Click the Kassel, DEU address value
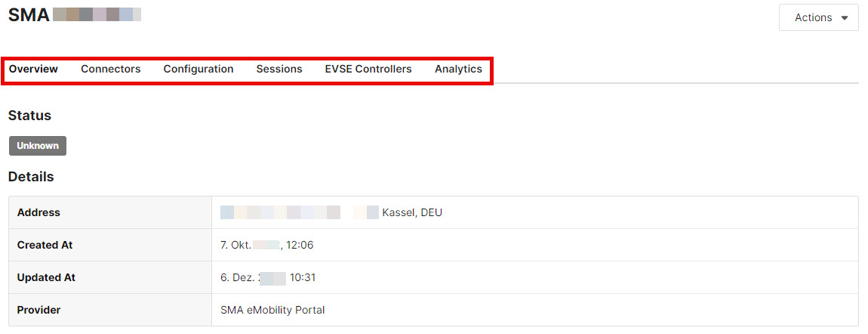Viewport: 868px width, 334px height. (x=412, y=213)
